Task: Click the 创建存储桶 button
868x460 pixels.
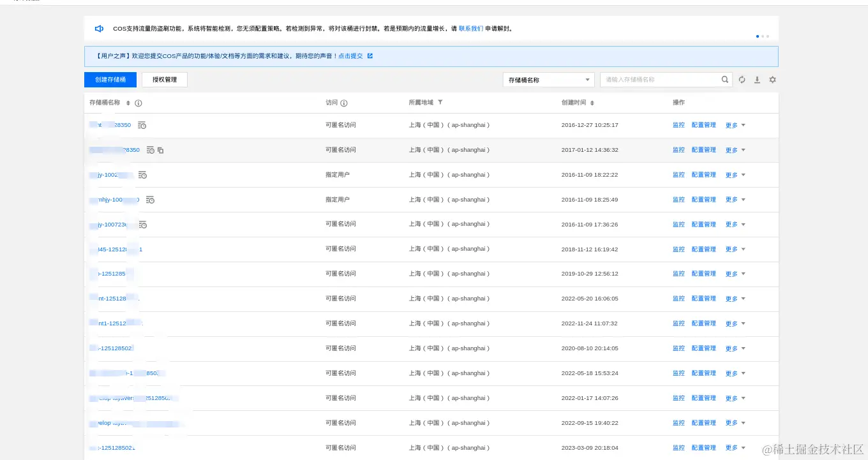Action: tap(110, 80)
